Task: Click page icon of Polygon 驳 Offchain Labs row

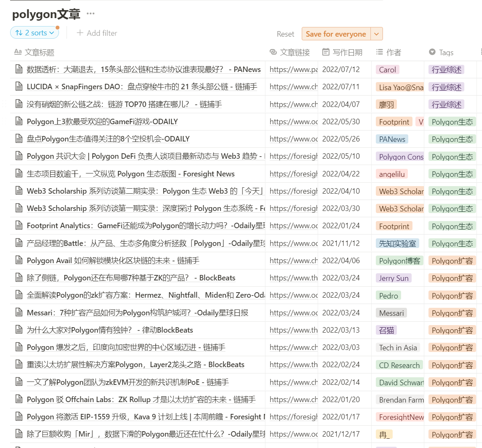Action: [x=19, y=400]
